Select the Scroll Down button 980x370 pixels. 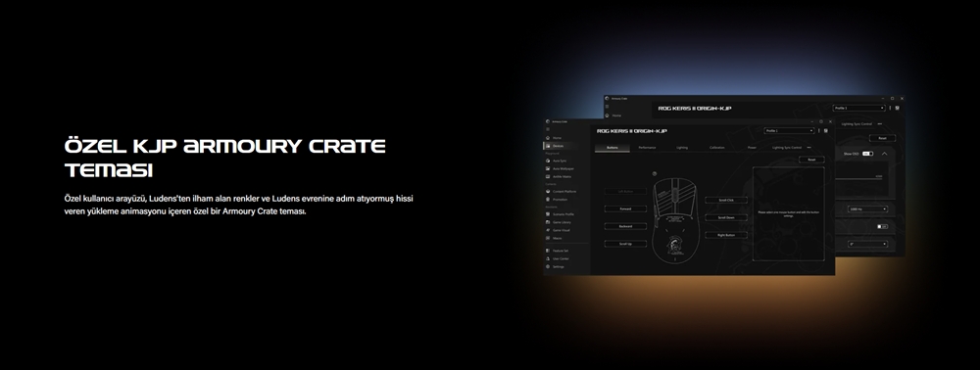point(725,217)
